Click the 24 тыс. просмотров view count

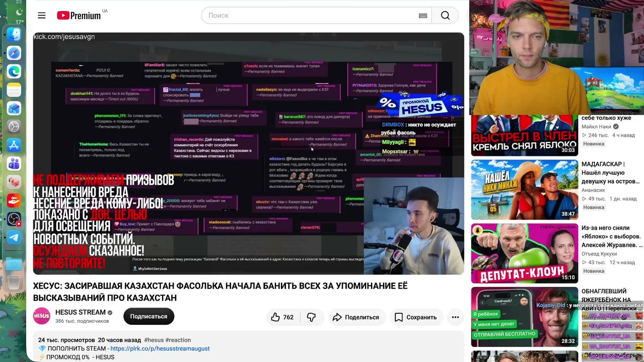(x=66, y=340)
